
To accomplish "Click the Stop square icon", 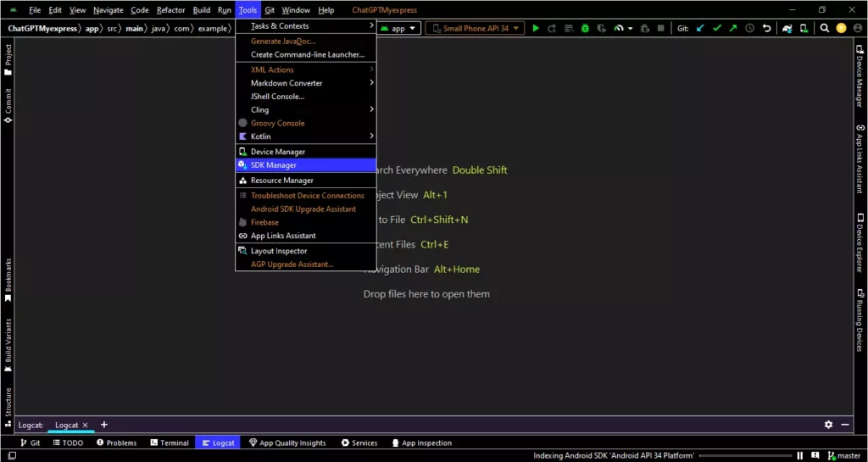I will point(661,28).
